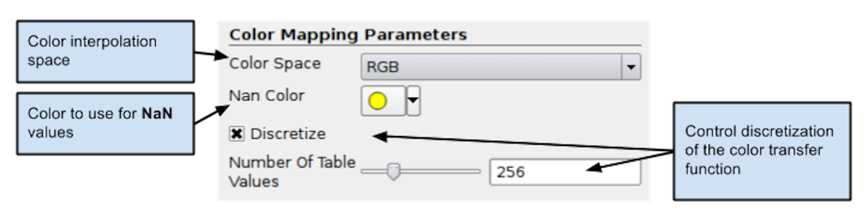Click the Number Of Table Values label
868x222 pixels.
point(292,171)
